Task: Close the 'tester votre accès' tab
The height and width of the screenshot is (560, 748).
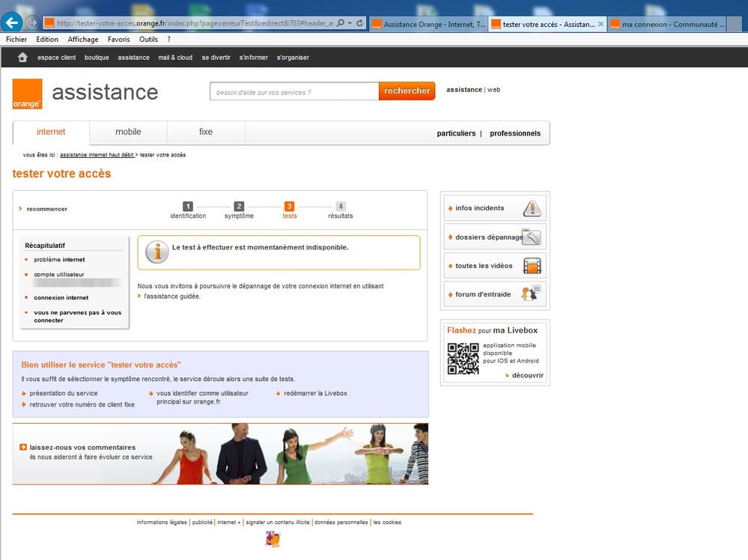Action: click(600, 24)
